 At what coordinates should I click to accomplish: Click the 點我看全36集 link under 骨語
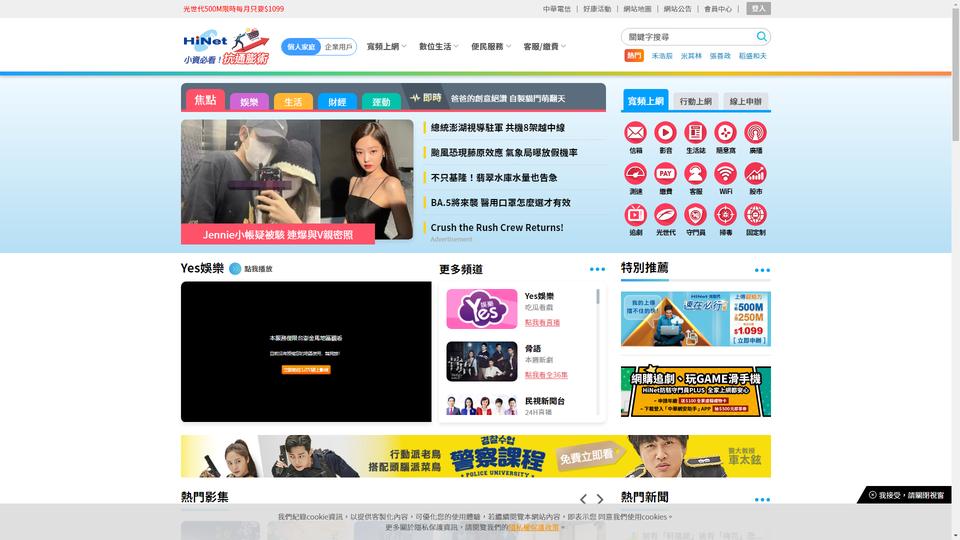[546, 375]
